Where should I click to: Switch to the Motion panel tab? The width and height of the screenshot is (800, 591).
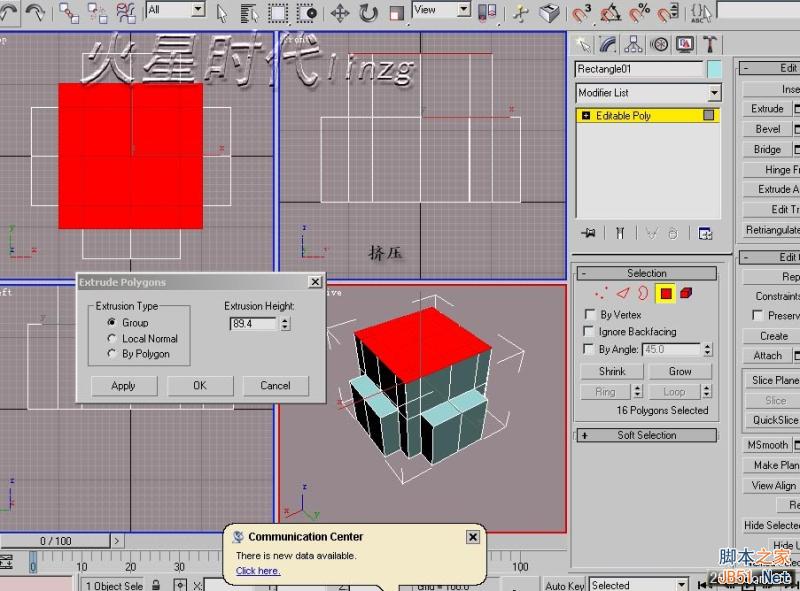(658, 44)
